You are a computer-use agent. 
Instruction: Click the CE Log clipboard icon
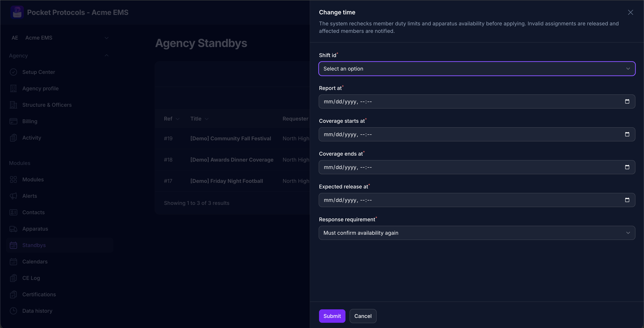13,278
